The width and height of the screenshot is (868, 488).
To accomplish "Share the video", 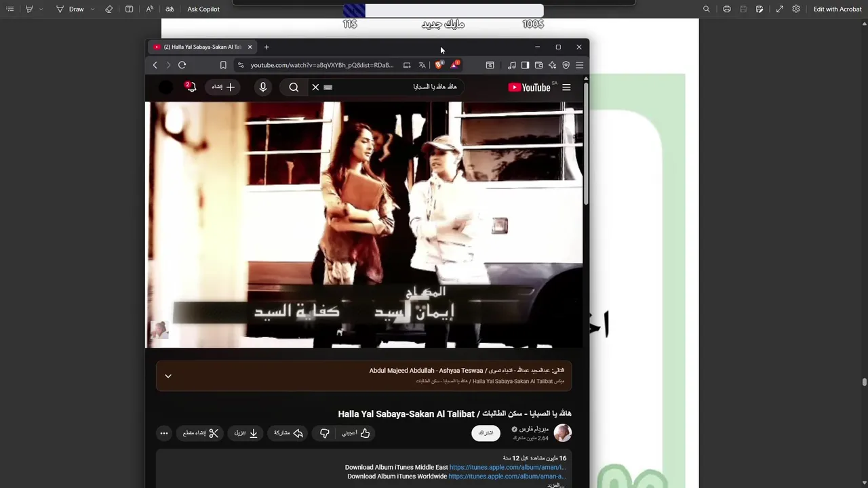I will pos(288,433).
